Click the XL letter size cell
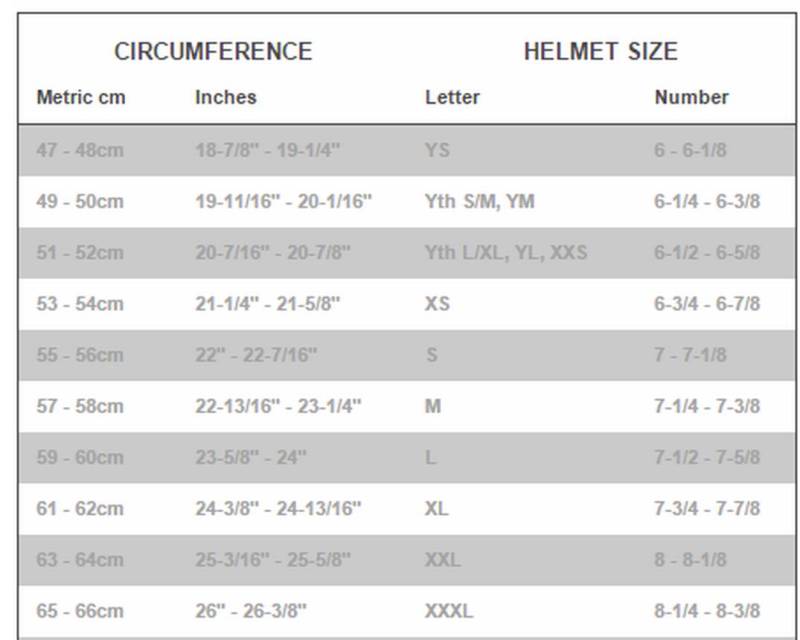 (436, 508)
